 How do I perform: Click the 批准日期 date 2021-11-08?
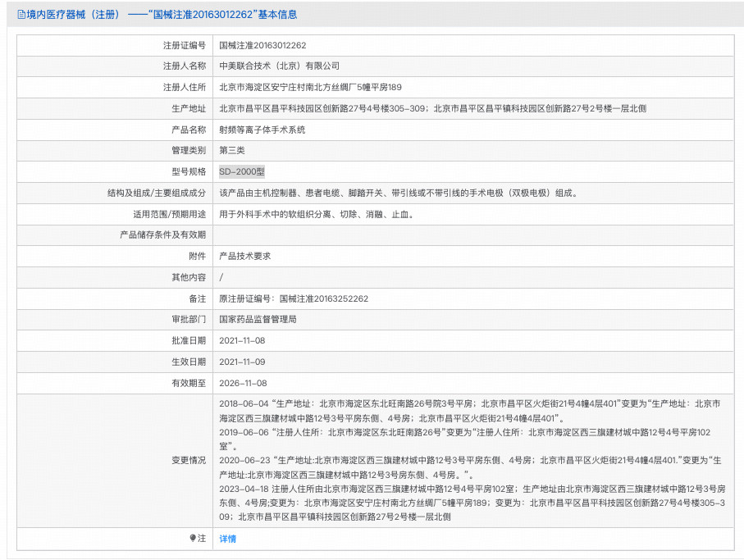(240, 340)
